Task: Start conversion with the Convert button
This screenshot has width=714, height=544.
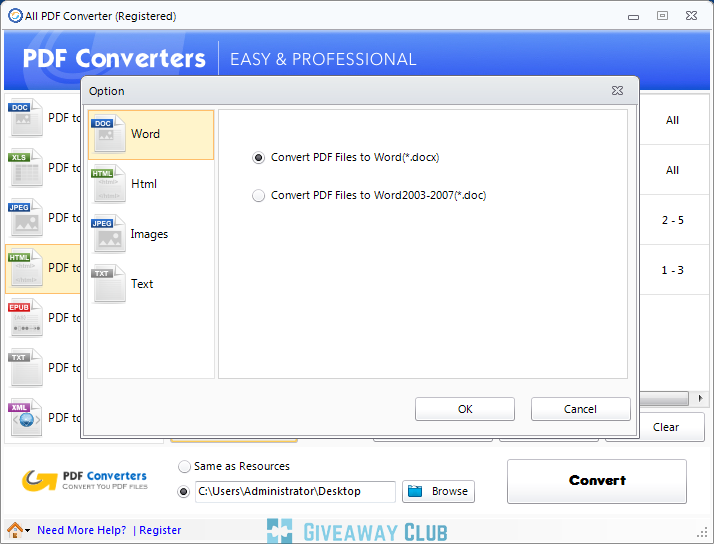Action: coord(597,481)
